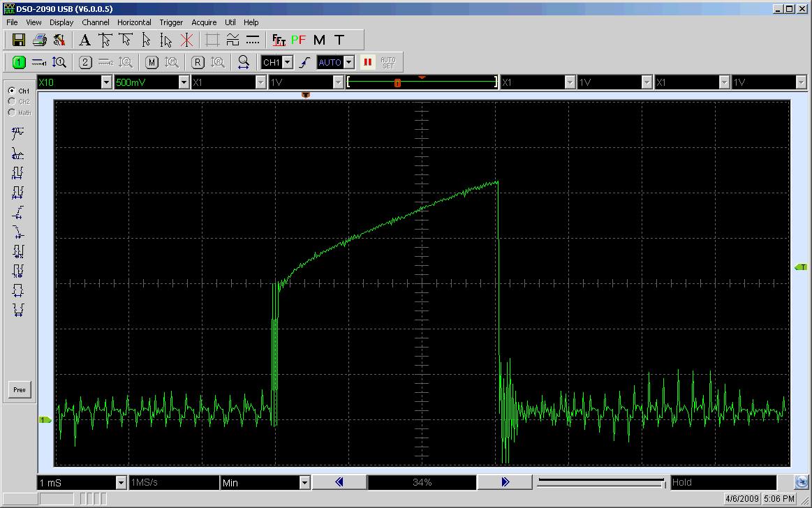
Task: Click the rising edge trigger slope icon
Action: click(304, 62)
